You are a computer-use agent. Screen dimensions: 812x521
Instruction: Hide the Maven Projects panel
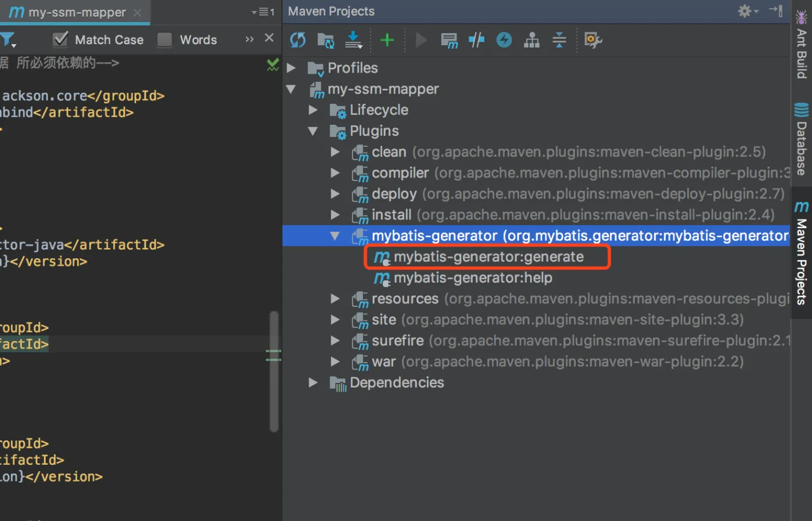pyautogui.click(x=776, y=10)
